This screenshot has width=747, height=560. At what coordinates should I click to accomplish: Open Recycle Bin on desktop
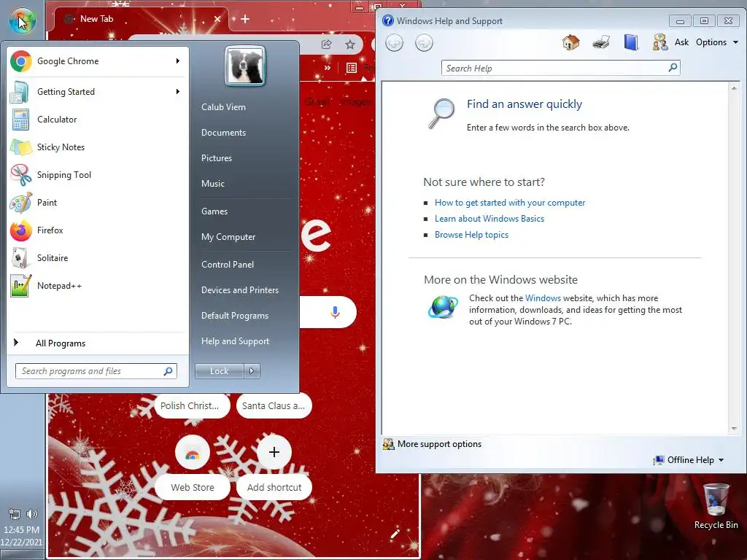tap(716, 506)
